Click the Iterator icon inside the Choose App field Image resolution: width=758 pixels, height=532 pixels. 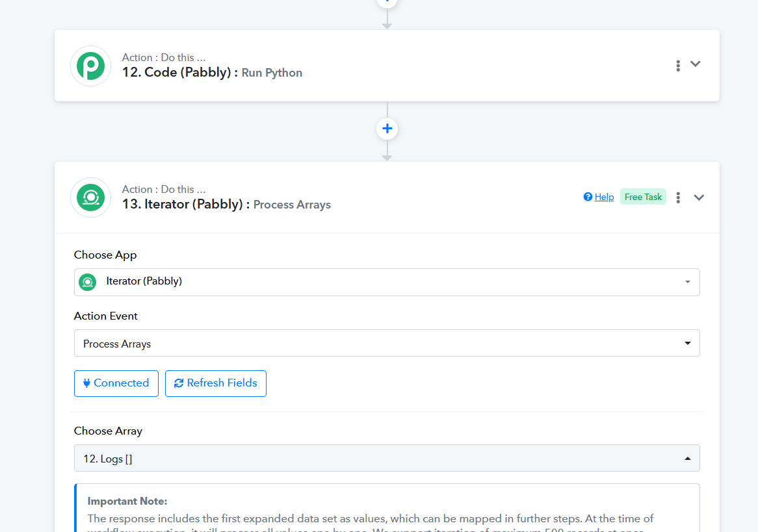pos(88,282)
